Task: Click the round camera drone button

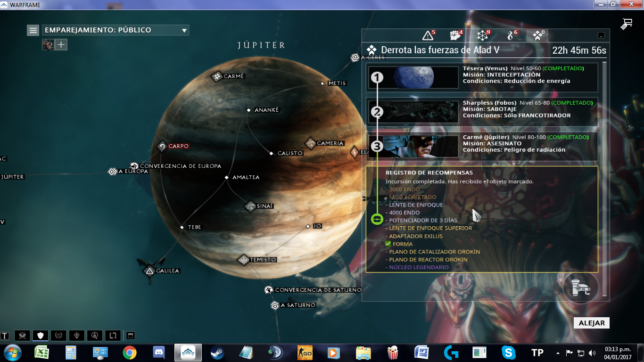Action: click(x=580, y=287)
